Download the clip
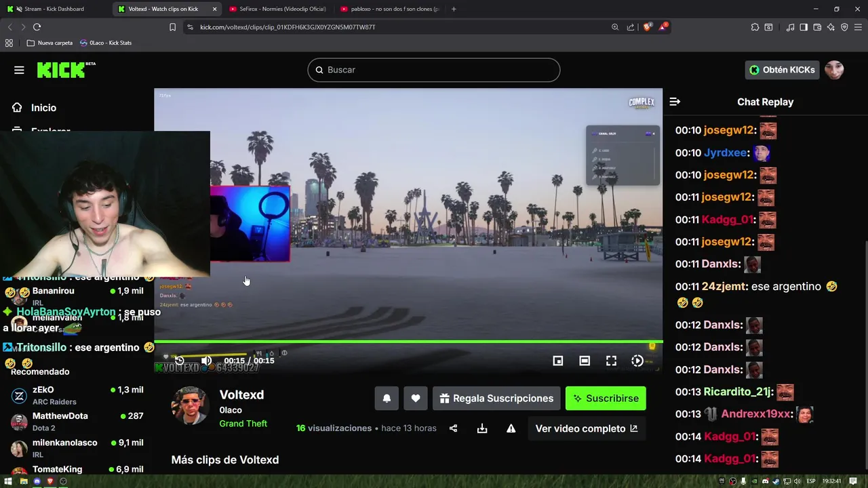This screenshot has height=488, width=868. tap(482, 428)
